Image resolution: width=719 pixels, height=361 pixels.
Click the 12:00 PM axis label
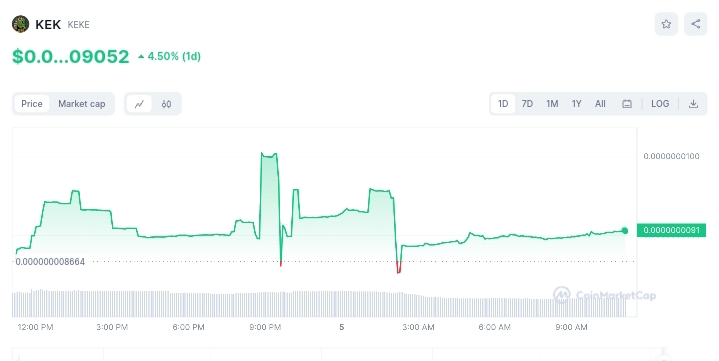tap(35, 328)
